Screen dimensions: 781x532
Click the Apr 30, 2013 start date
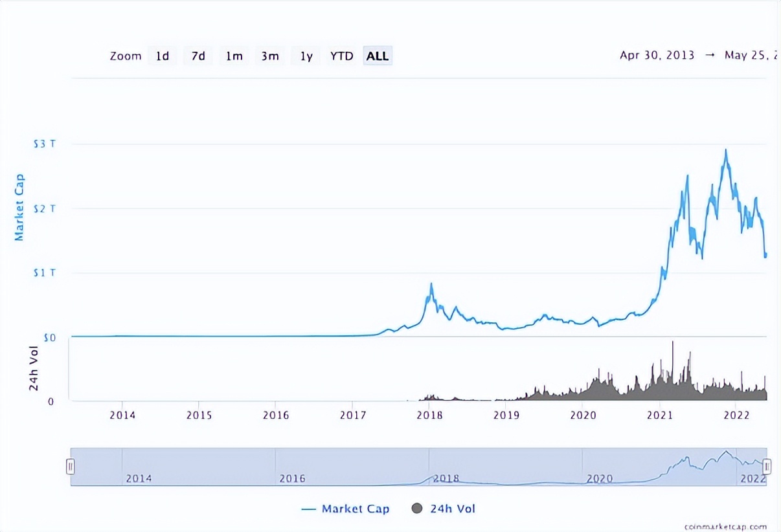pyautogui.click(x=657, y=55)
